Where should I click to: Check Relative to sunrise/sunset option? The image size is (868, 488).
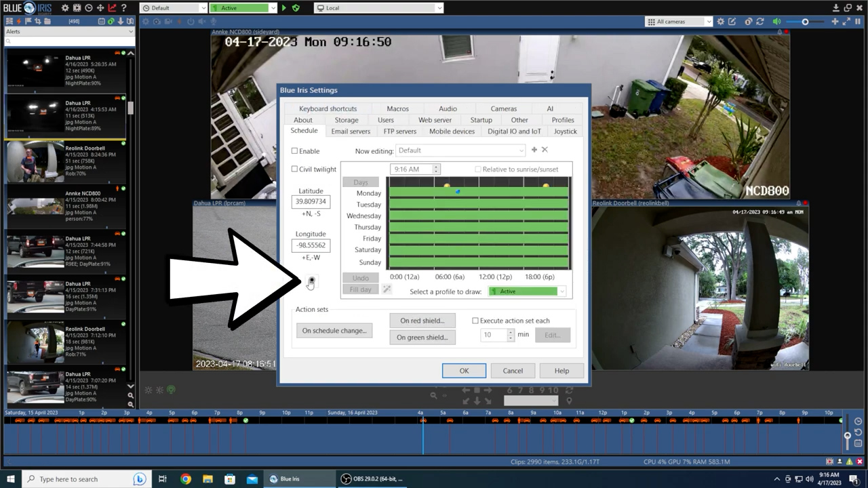478,169
